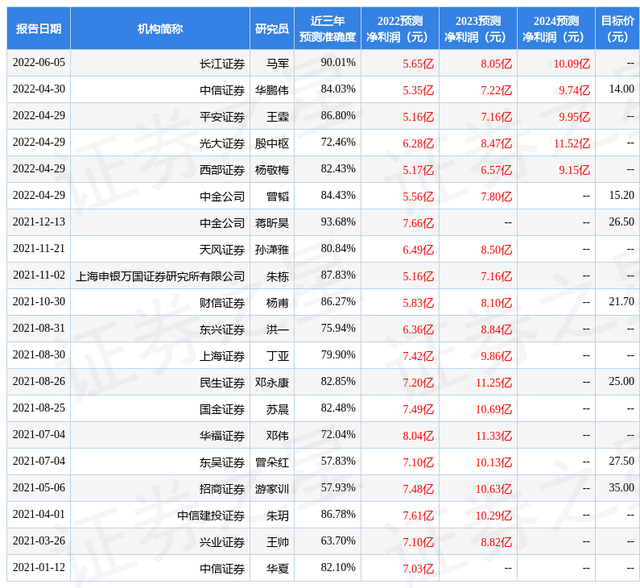Click 东吴证券 institution name
The image size is (640, 588).
pos(222,463)
